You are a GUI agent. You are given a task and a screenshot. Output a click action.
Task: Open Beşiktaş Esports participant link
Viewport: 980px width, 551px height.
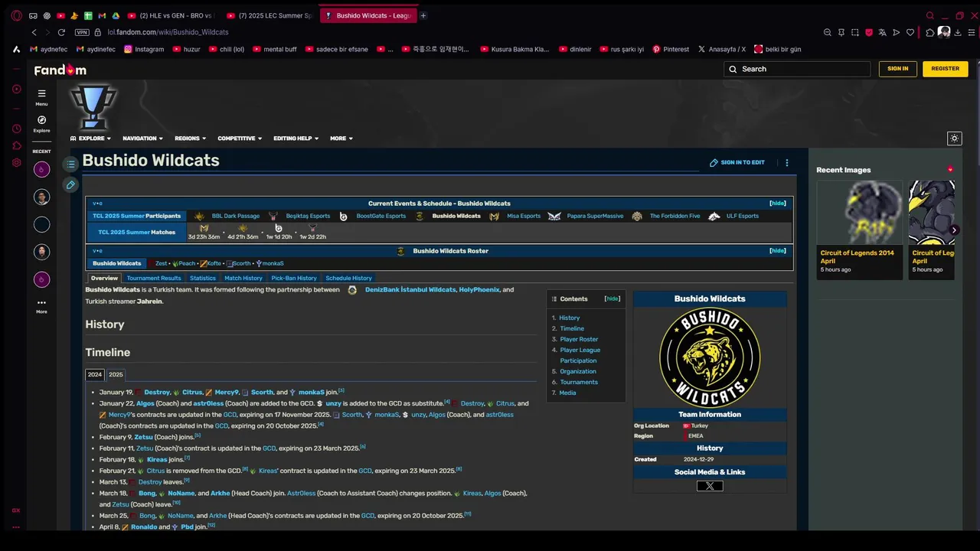(308, 216)
